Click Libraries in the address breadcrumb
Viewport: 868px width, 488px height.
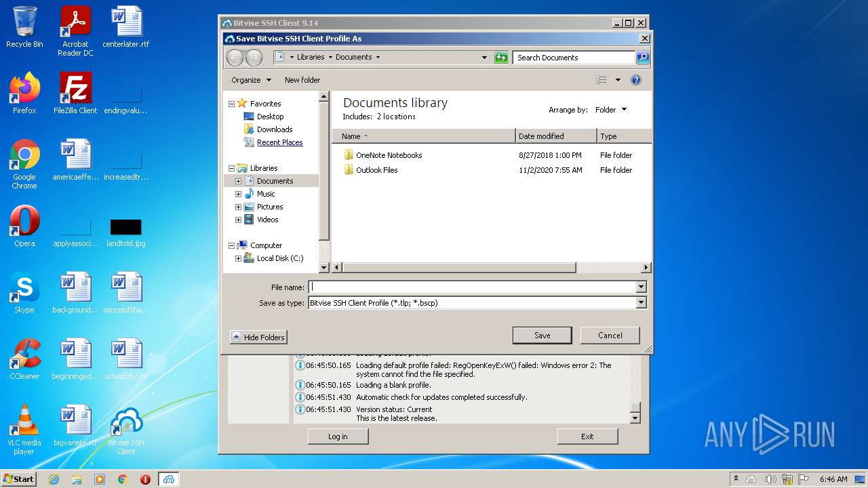(x=311, y=58)
